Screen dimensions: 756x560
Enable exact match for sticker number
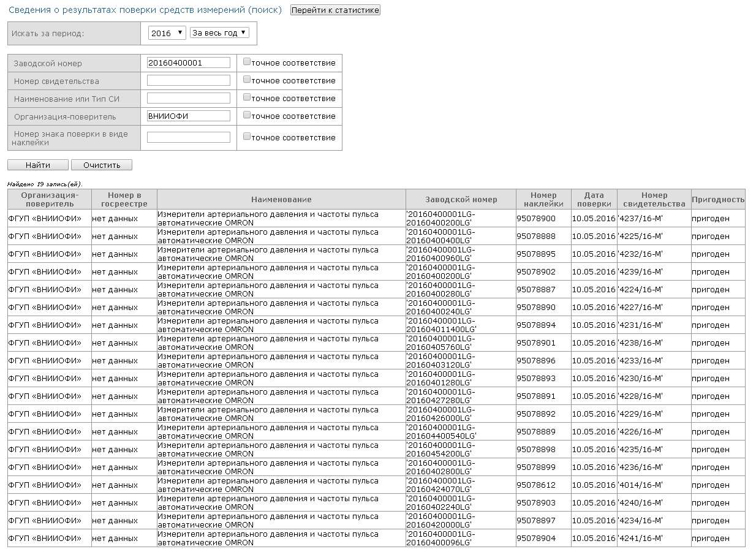point(247,137)
